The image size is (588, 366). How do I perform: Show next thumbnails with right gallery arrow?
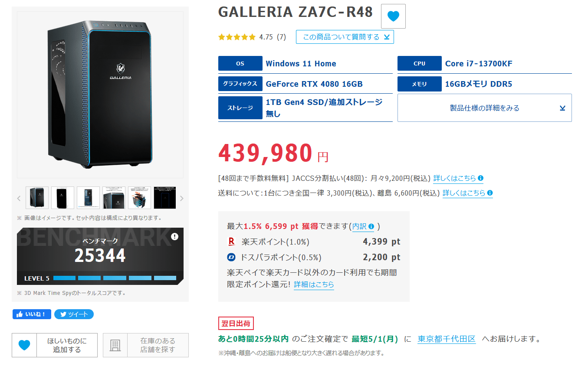coord(182,198)
